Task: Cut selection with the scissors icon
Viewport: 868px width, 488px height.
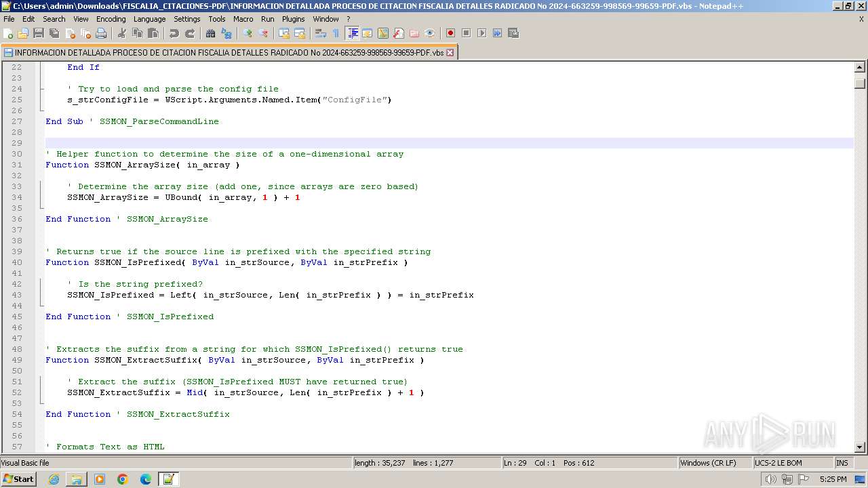Action: [x=122, y=33]
